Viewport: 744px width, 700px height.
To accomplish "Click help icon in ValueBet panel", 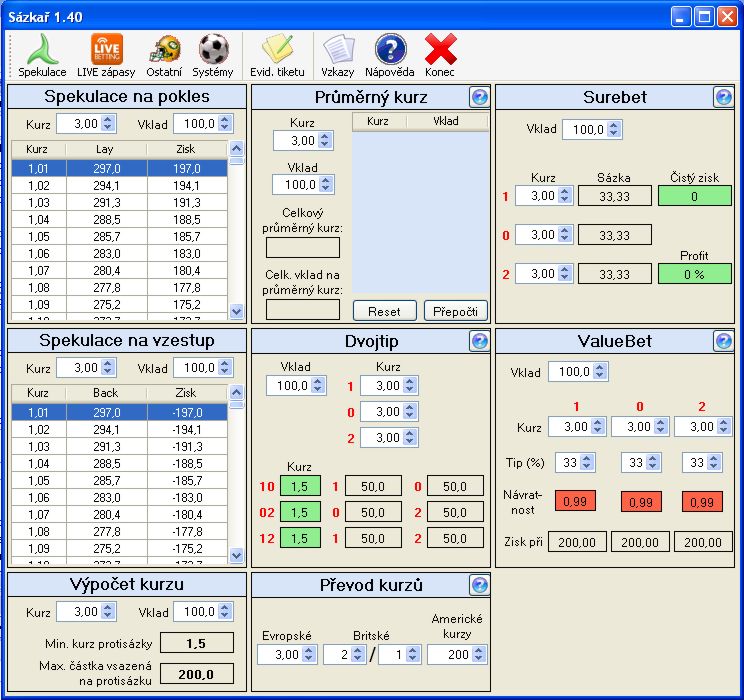I will pos(723,341).
